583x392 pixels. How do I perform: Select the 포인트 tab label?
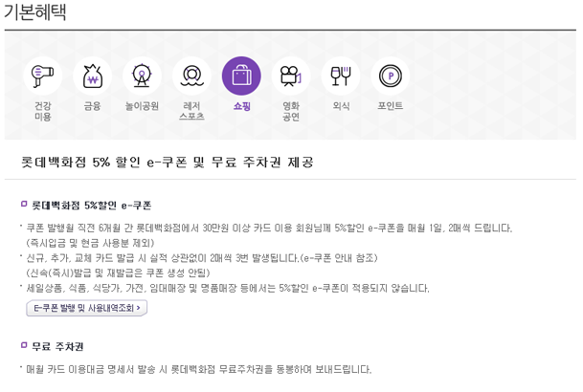click(x=391, y=106)
